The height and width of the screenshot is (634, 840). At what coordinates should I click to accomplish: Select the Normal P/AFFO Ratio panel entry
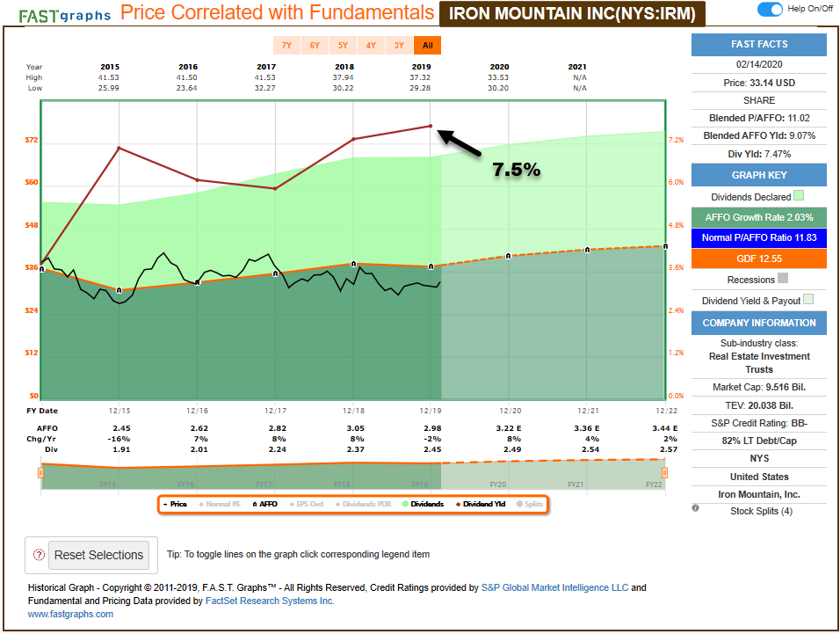[x=759, y=237]
